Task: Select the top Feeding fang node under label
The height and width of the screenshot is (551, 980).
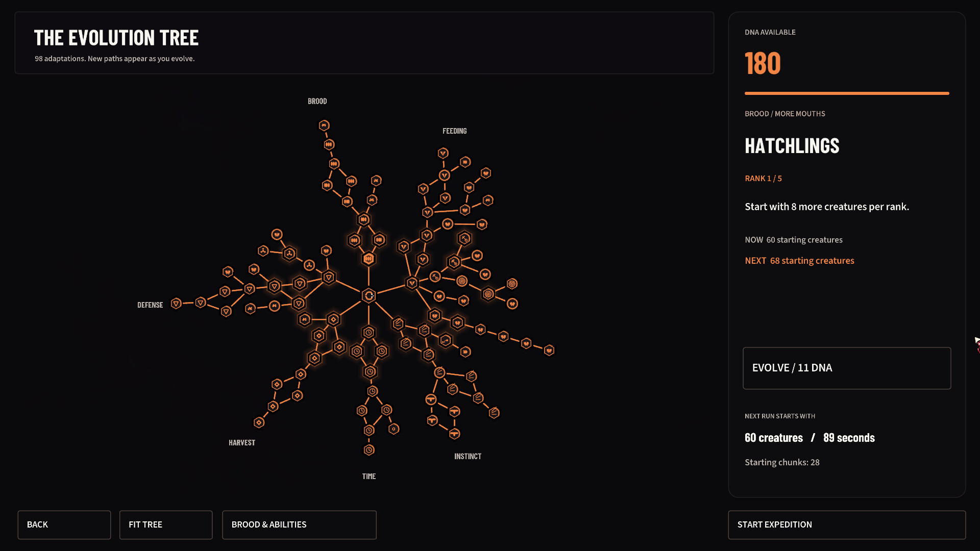Action: point(443,153)
